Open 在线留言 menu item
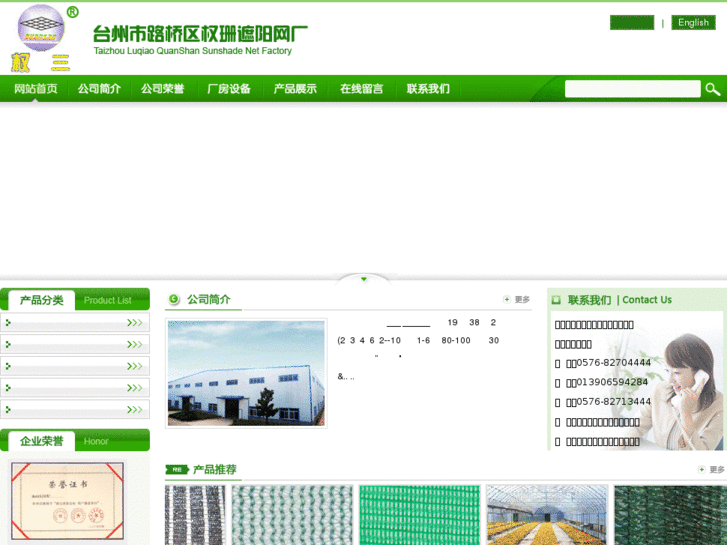The height and width of the screenshot is (545, 727). [x=361, y=89]
